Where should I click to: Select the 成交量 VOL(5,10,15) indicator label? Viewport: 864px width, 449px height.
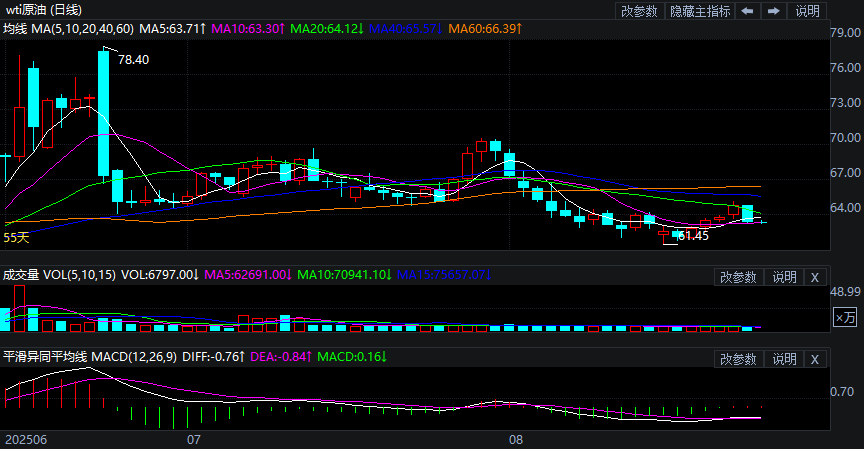pyautogui.click(x=59, y=273)
